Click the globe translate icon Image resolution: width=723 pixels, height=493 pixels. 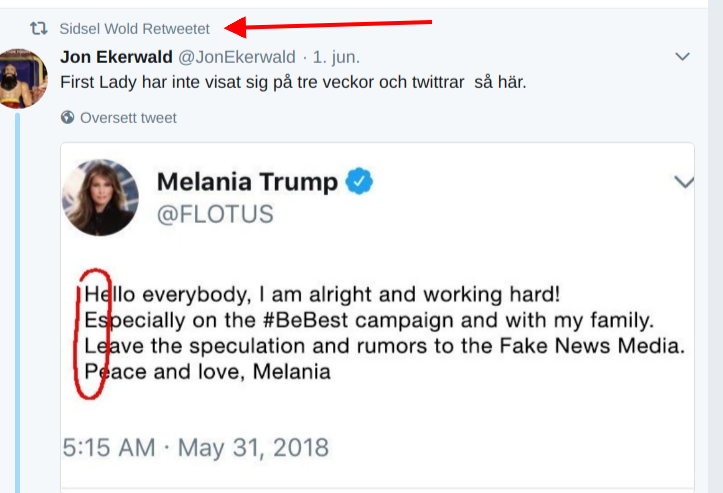point(68,118)
